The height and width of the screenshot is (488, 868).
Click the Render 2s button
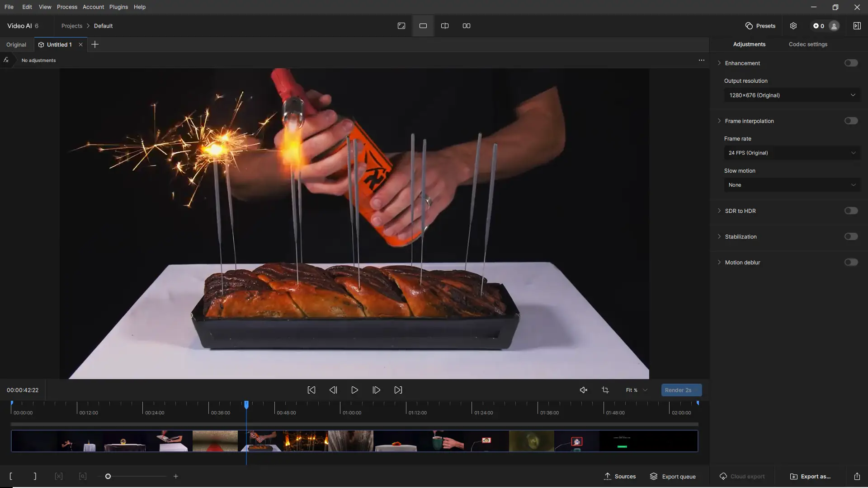(x=681, y=390)
